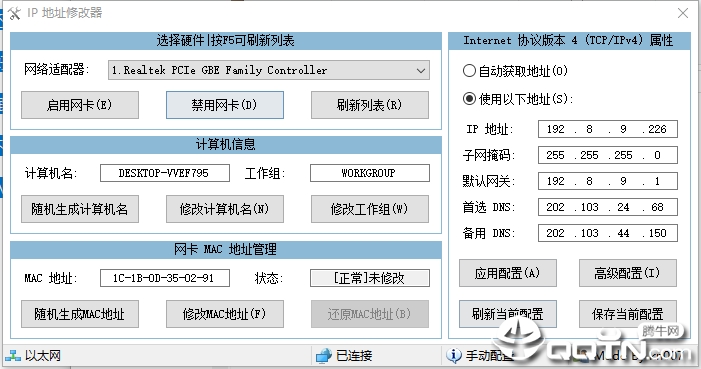
Task: Select 自动获取地址(O) radio button
Action: click(x=469, y=71)
